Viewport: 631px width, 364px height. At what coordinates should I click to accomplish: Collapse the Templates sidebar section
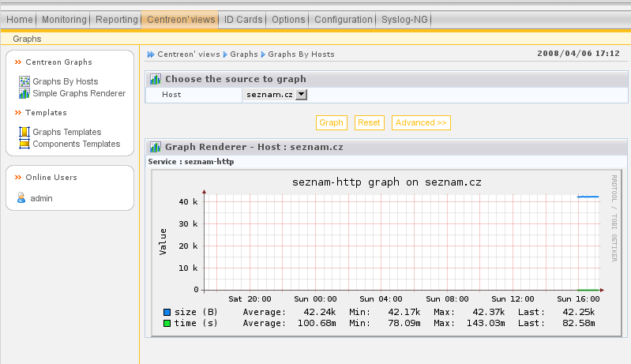click(17, 113)
